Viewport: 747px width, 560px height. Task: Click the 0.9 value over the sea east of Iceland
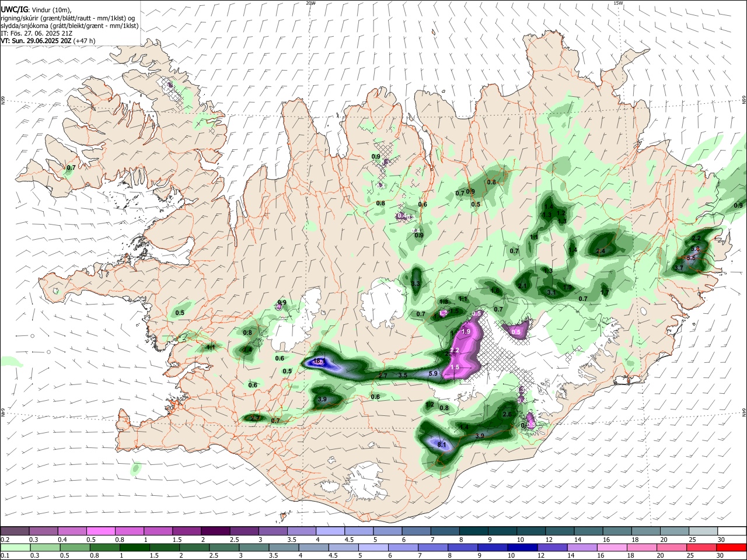pos(738,205)
